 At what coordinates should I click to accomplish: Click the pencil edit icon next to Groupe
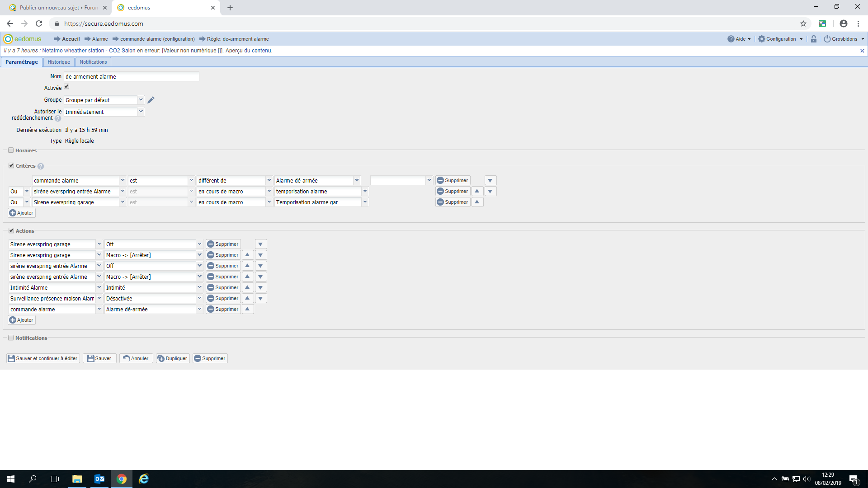[x=151, y=100]
